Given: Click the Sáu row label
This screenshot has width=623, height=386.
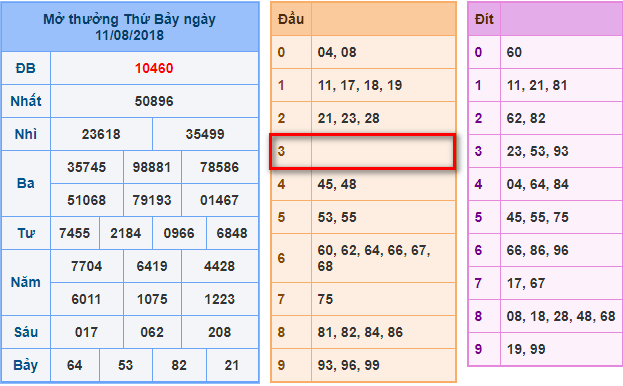Looking at the screenshot, I should 26,332.
